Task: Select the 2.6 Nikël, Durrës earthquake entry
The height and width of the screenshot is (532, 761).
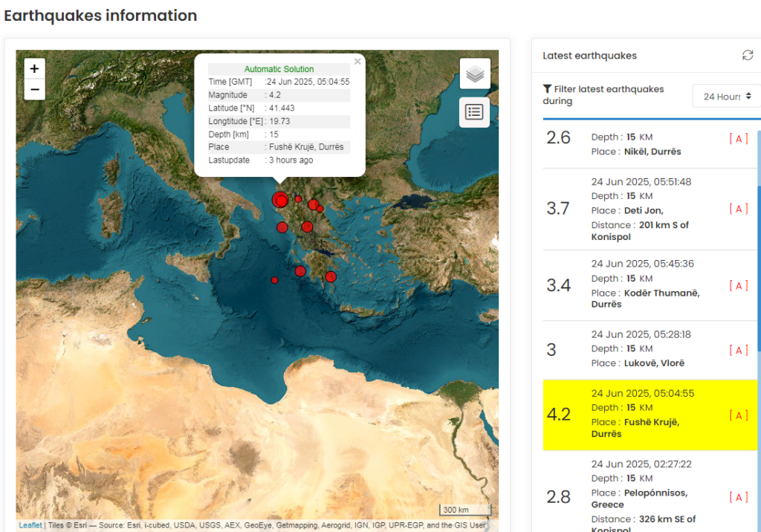Action: point(647,144)
